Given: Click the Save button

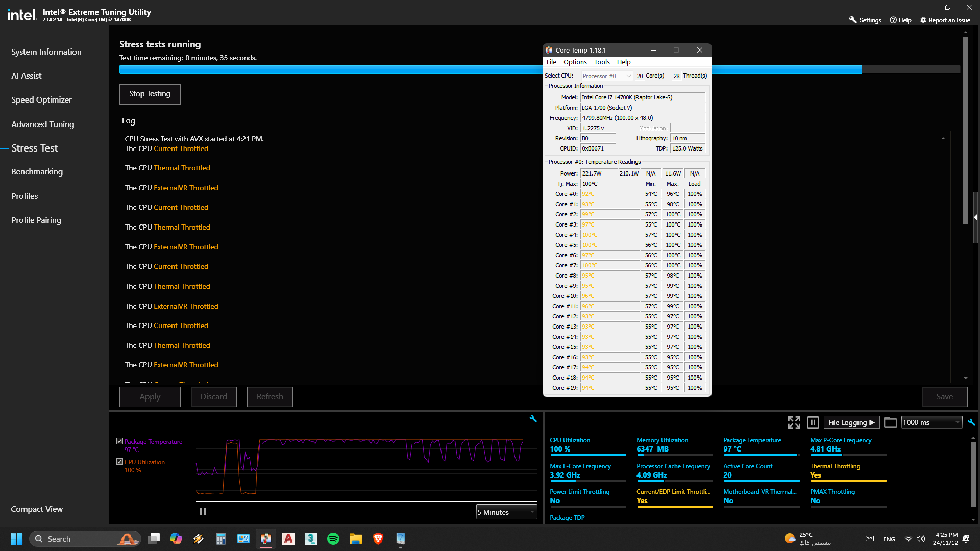Looking at the screenshot, I should pos(945,397).
